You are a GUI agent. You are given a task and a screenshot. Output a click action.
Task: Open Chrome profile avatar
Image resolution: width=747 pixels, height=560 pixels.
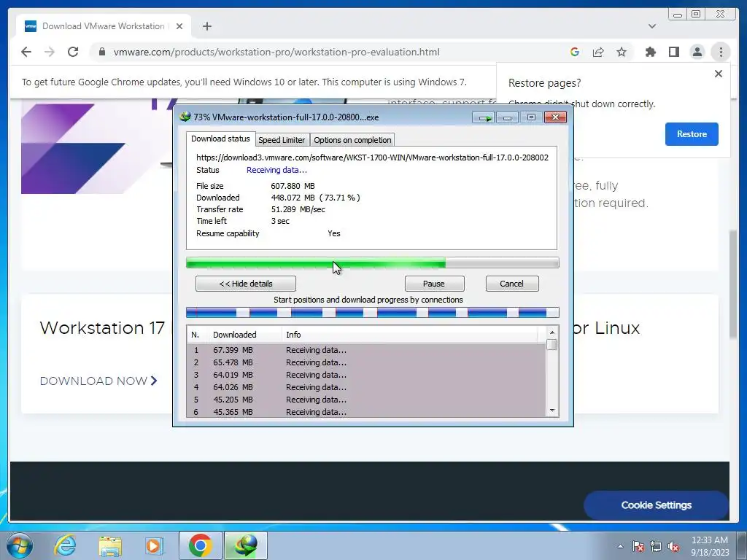click(x=697, y=52)
